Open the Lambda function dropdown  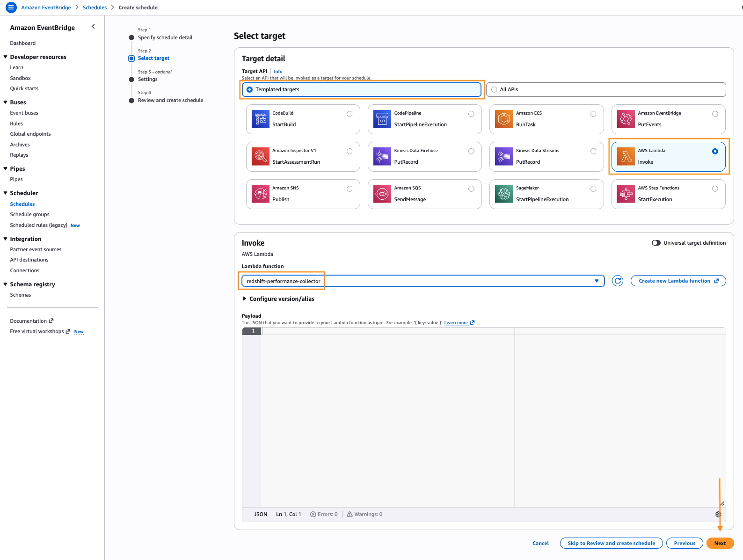click(x=423, y=281)
